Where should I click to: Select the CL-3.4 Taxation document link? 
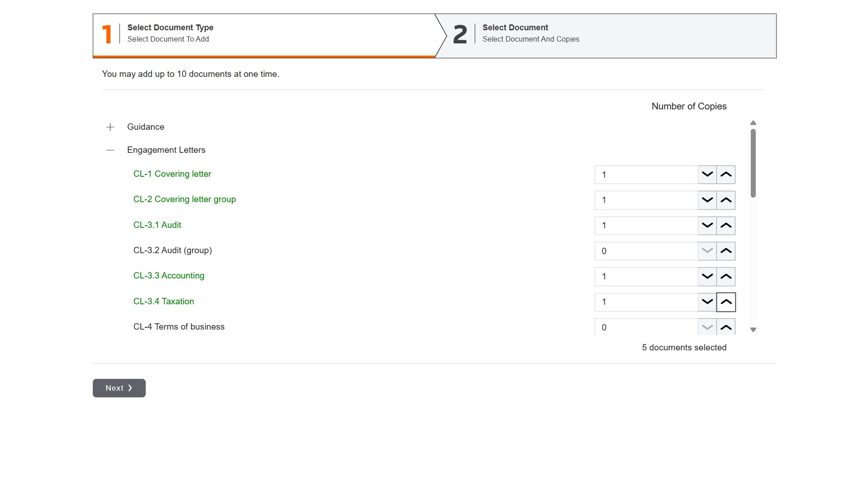click(163, 302)
